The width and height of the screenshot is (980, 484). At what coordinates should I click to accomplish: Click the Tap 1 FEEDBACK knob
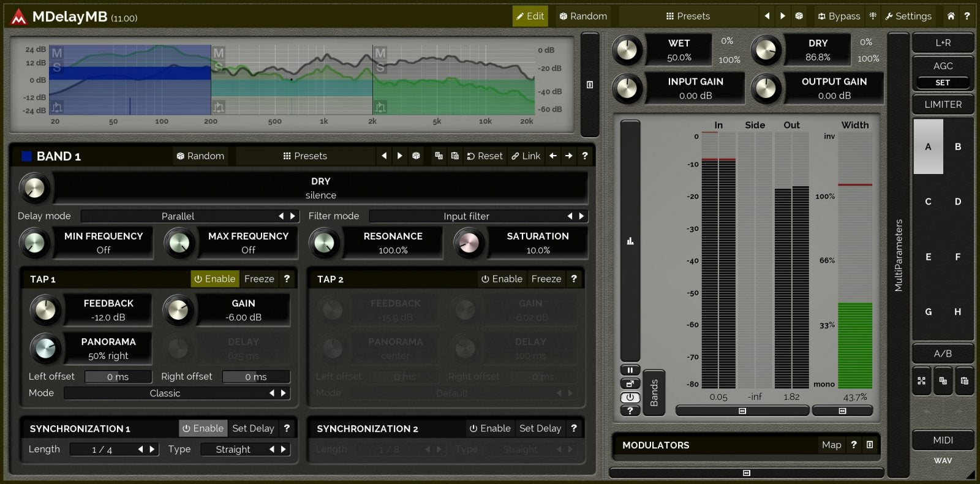tap(45, 310)
